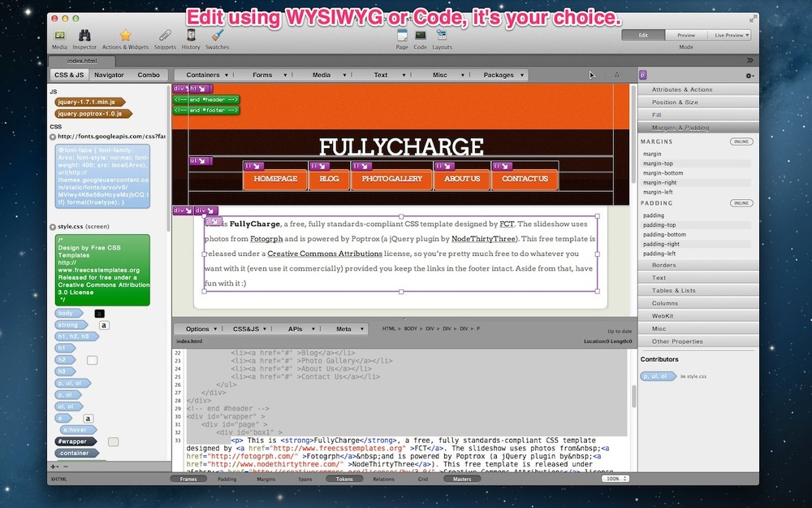
Task: Click the double chevron overflow icon
Action: tap(749, 60)
